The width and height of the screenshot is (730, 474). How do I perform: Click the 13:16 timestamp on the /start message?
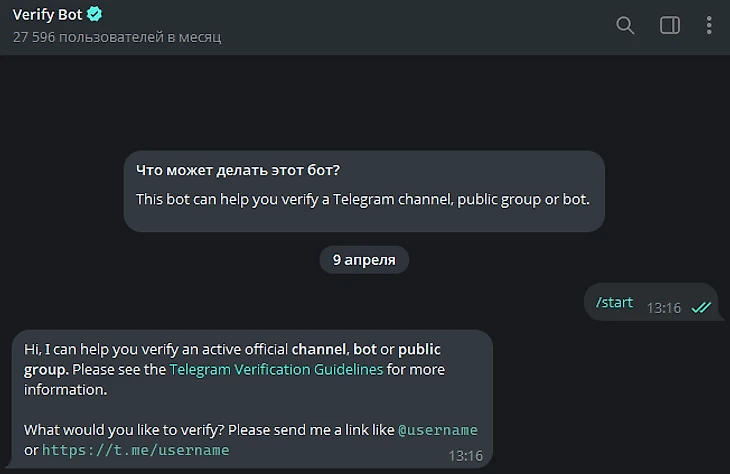click(x=663, y=307)
